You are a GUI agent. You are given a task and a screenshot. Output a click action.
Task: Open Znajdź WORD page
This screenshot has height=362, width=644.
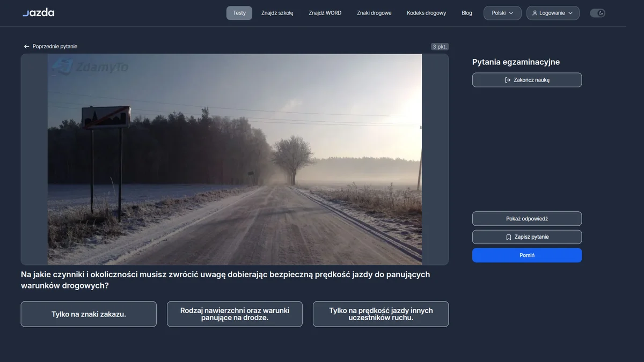(325, 13)
